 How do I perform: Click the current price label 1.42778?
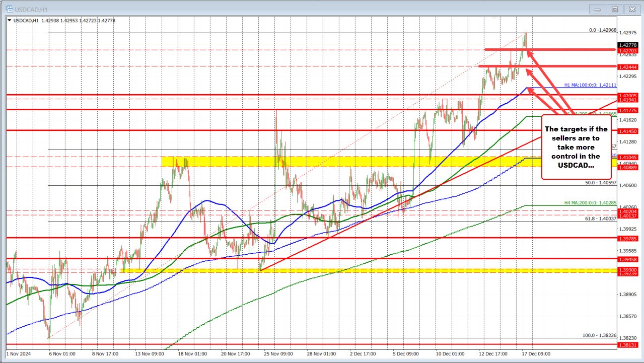coord(629,45)
